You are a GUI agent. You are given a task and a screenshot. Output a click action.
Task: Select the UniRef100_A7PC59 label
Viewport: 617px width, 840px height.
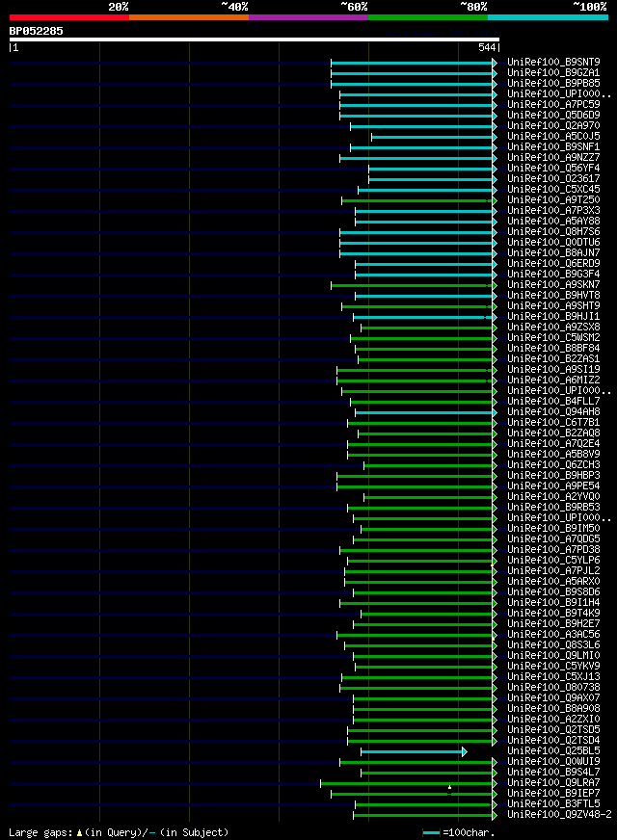click(x=553, y=104)
